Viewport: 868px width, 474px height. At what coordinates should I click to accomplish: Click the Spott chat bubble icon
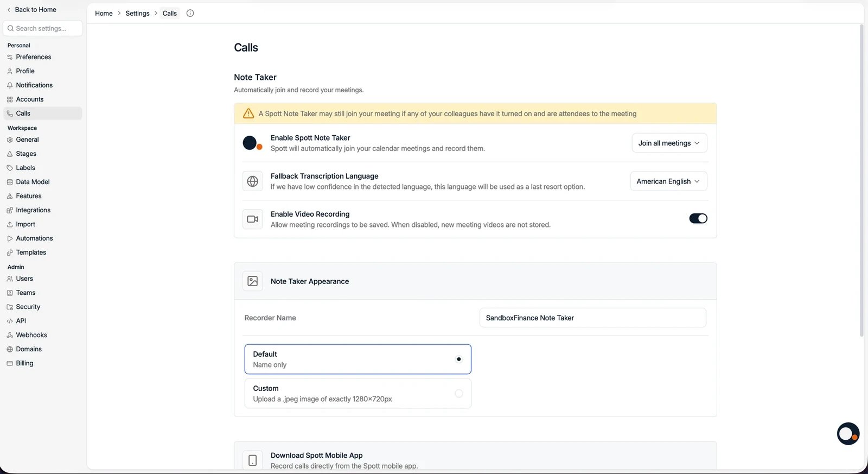point(848,434)
